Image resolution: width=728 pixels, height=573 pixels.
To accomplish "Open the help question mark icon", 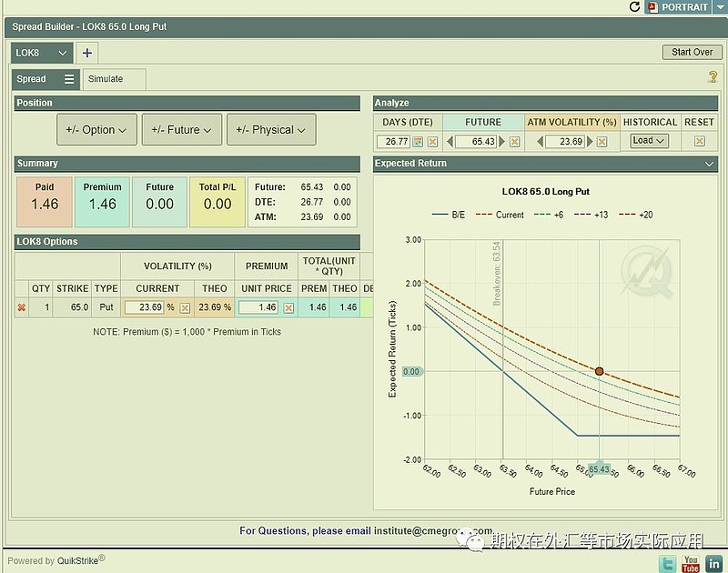I will click(713, 77).
